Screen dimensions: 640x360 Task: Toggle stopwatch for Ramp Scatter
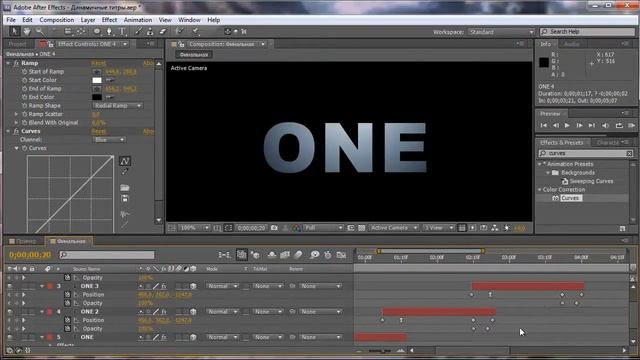24,114
